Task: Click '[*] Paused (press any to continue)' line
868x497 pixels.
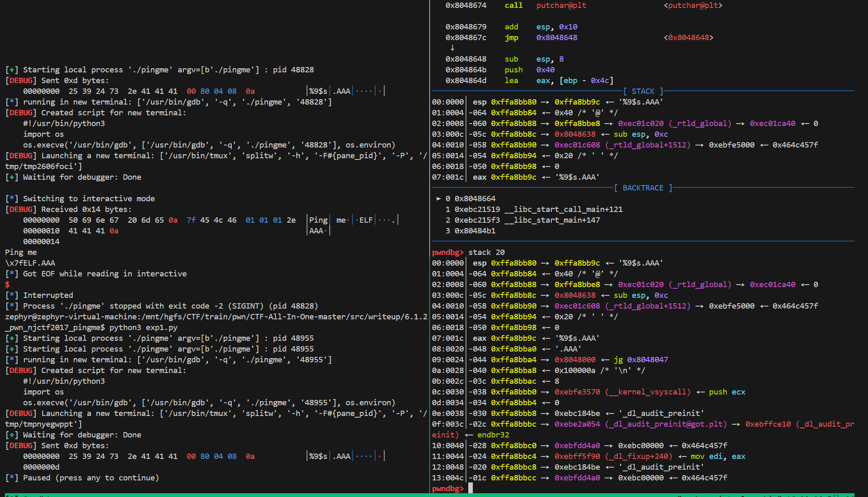Action: (x=82, y=478)
